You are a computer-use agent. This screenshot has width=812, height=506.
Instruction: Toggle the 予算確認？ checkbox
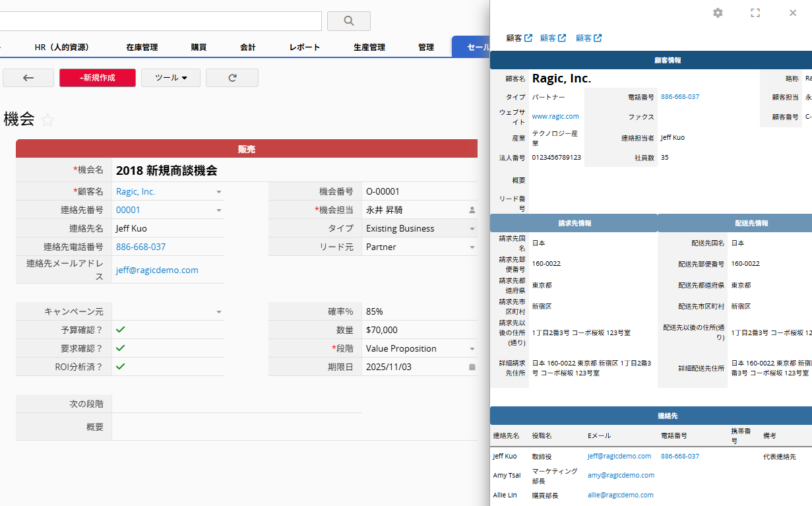pos(120,329)
